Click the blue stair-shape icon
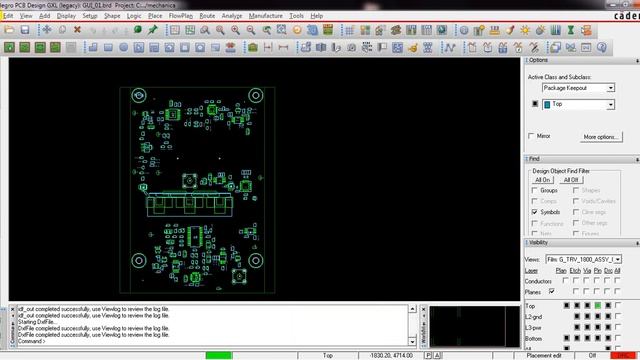 (93, 47)
